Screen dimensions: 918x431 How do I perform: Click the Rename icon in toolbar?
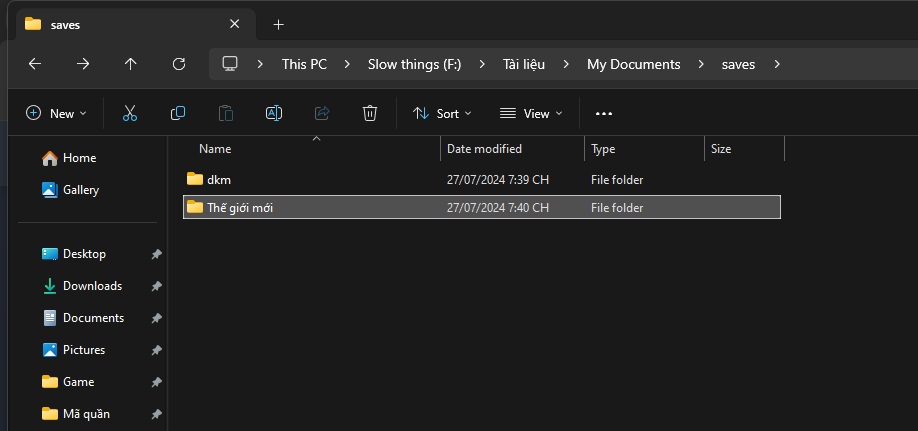[x=273, y=113]
